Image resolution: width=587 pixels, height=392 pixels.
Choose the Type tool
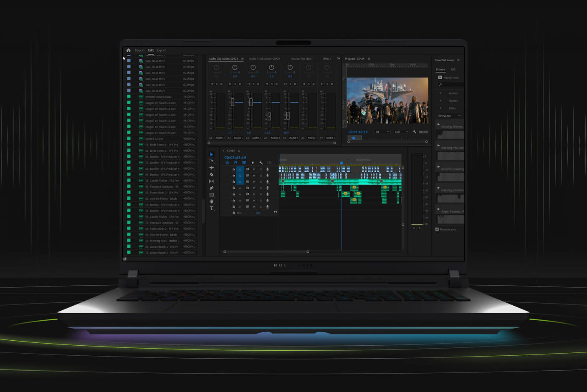[212, 208]
